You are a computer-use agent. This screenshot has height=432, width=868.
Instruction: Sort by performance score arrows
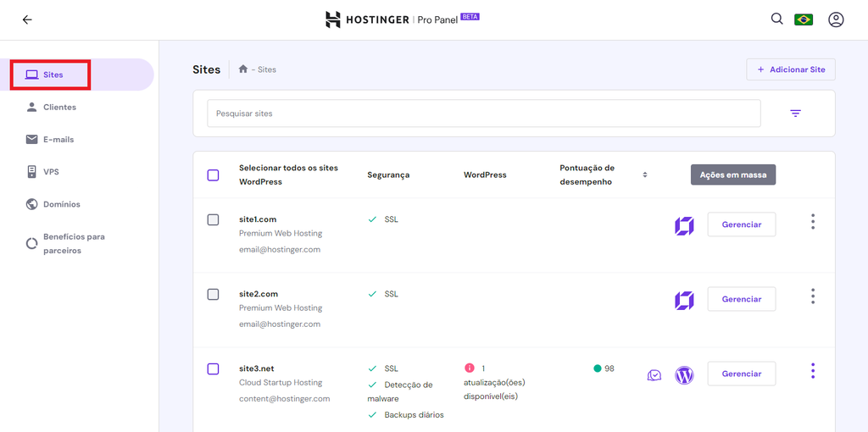pos(645,174)
